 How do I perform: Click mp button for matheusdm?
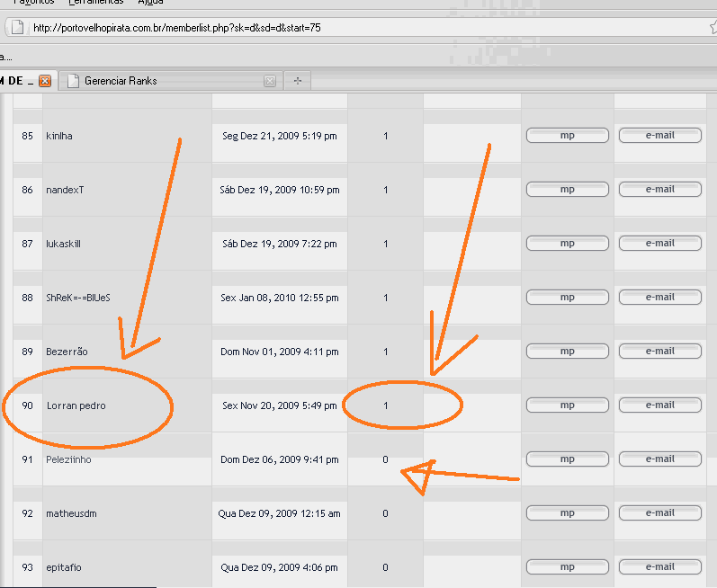(x=567, y=513)
